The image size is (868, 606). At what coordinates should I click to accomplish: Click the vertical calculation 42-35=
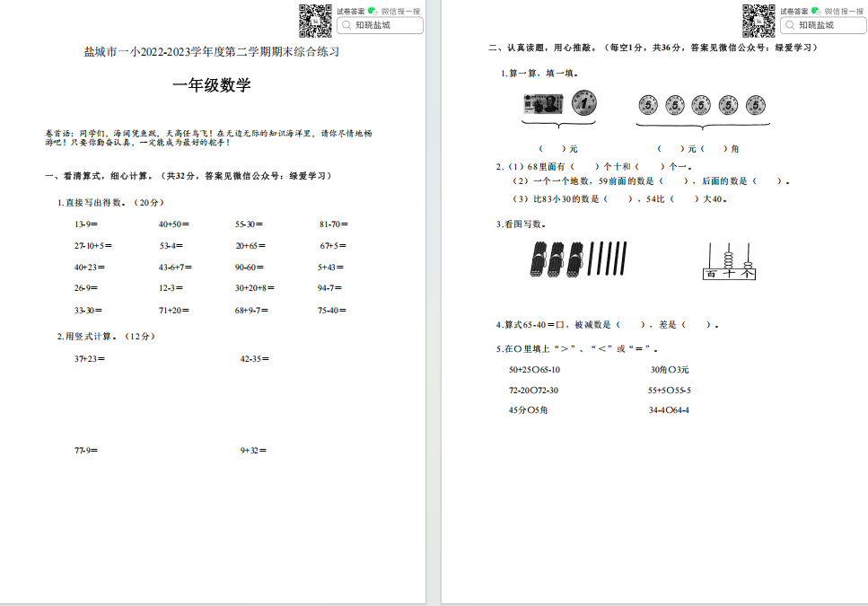(255, 358)
